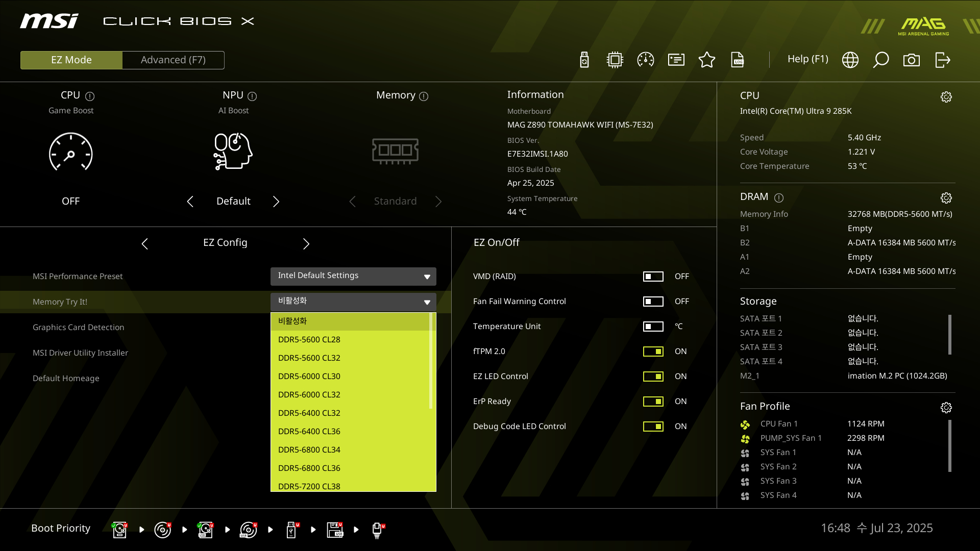The height and width of the screenshot is (551, 980).
Task: Click the CPU chip icon in toolbar
Action: (615, 60)
